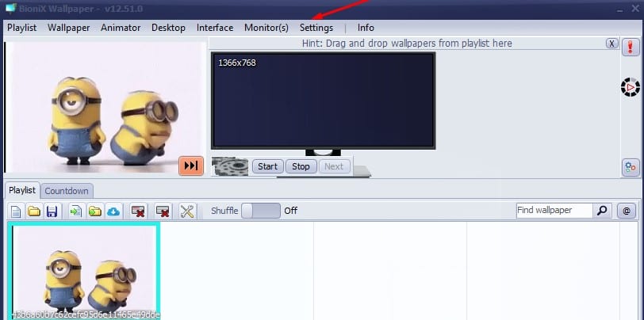
Task: Click the Off label next to Shuffle
Action: coord(291,211)
